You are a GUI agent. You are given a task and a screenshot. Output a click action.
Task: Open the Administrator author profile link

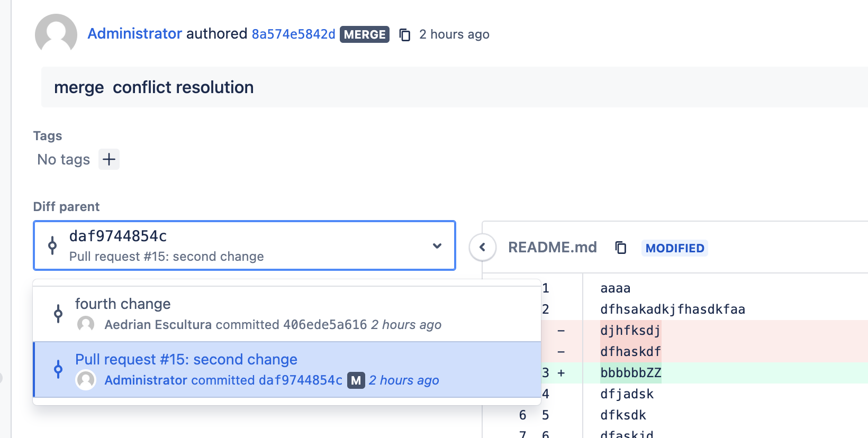[x=134, y=34]
